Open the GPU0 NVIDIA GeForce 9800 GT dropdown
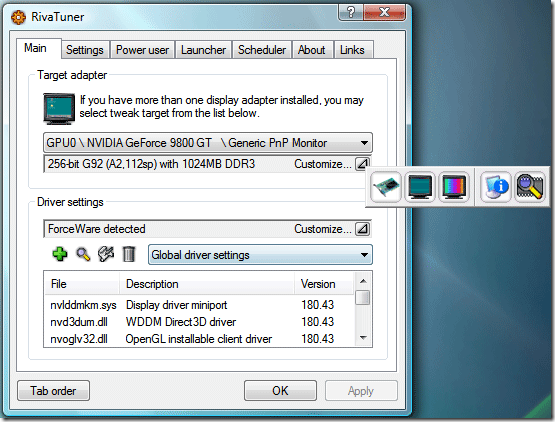Screen dimensions: 555x422 (x=208, y=143)
